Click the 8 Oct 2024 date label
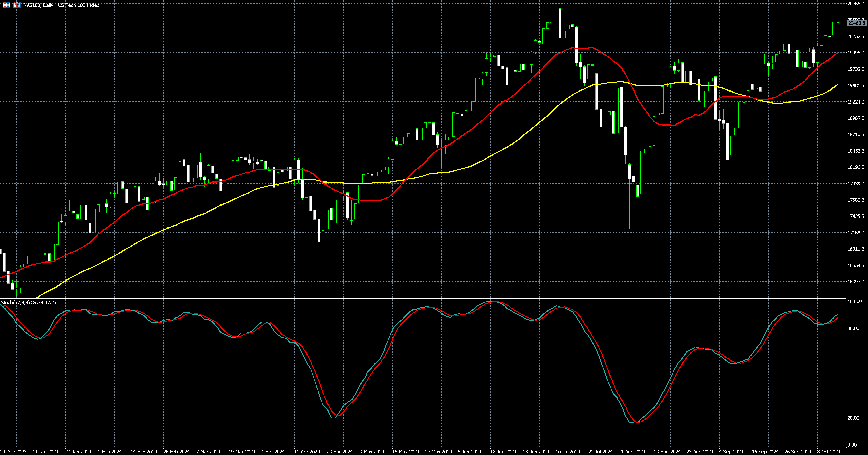The image size is (868, 455). (x=829, y=451)
